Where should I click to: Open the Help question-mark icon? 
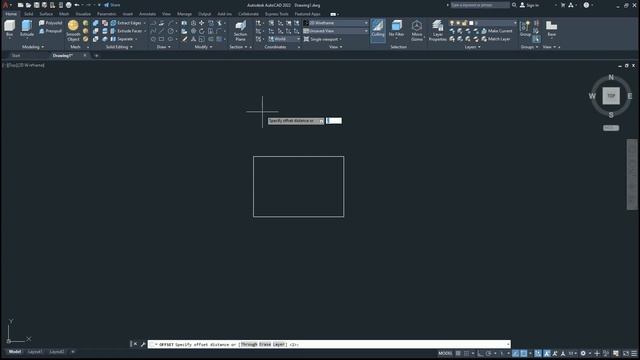587,5
